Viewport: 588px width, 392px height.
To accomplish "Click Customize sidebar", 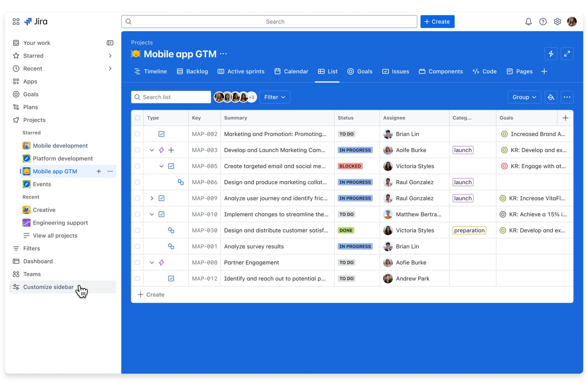I will coord(63,287).
